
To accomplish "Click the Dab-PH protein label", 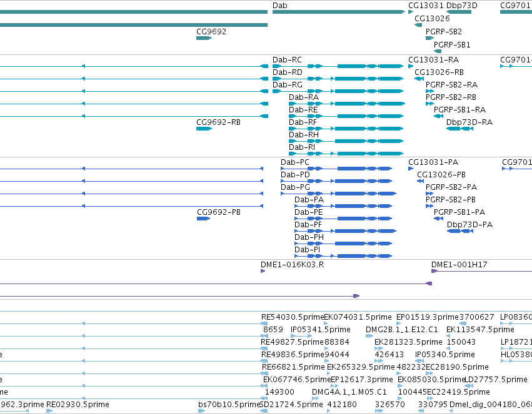I will pos(309,237).
